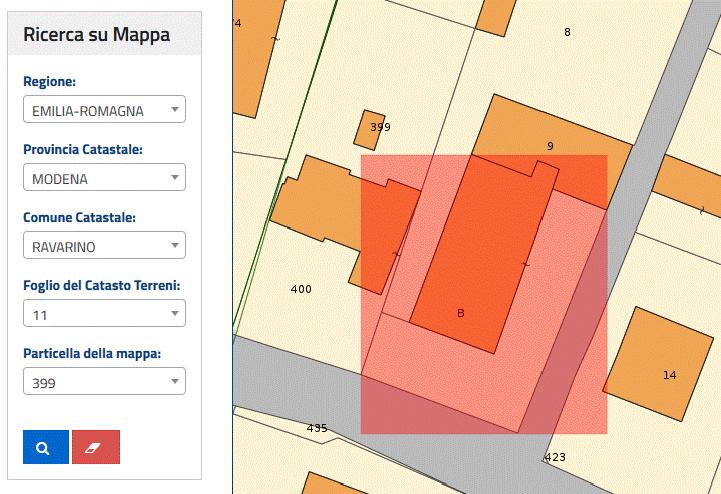Click the Particella della mappa label
Viewport: 721px width, 494px height.
[92, 354]
